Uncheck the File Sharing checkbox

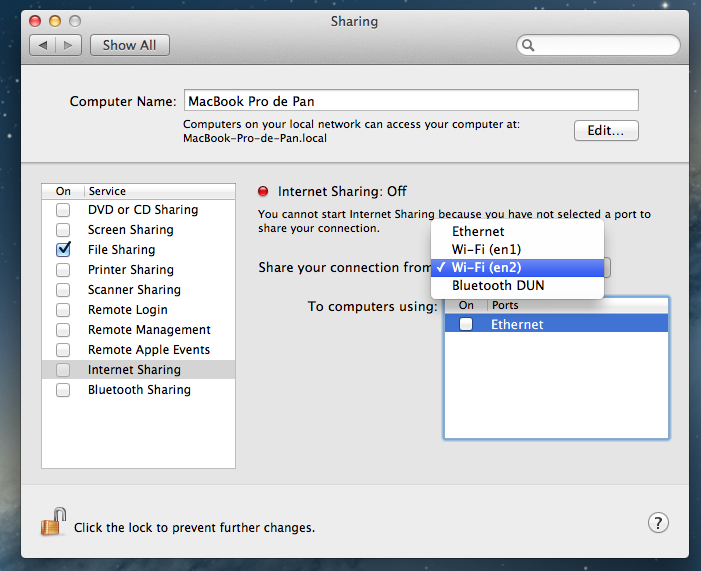coord(63,250)
